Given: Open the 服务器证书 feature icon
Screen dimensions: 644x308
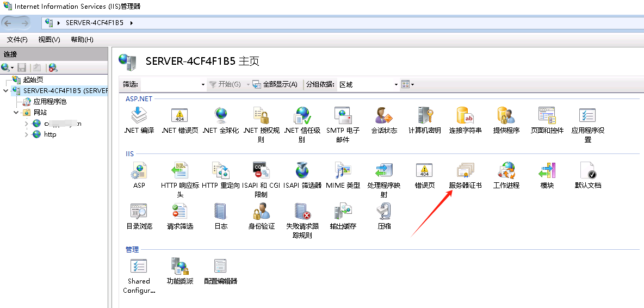Looking at the screenshot, I should click(466, 170).
